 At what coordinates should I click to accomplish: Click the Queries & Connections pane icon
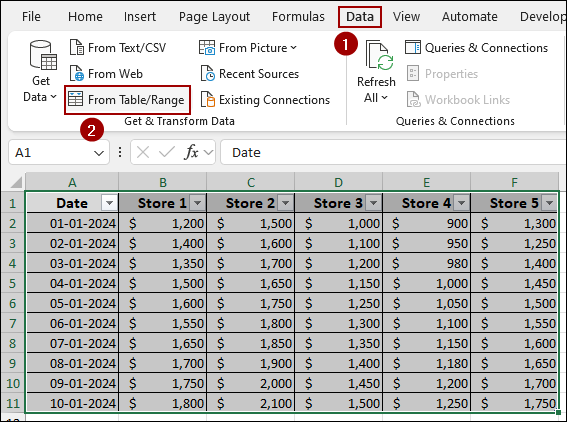413,47
